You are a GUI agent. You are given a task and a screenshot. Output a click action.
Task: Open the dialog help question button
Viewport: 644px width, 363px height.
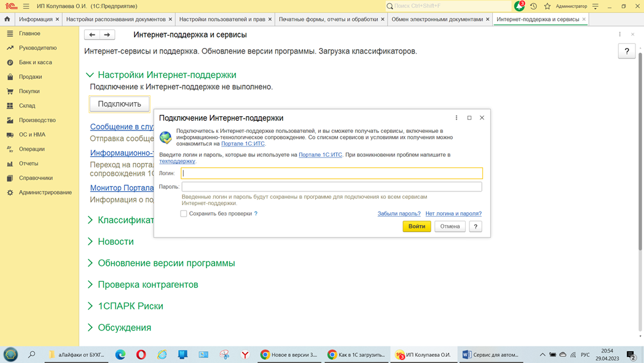475,226
